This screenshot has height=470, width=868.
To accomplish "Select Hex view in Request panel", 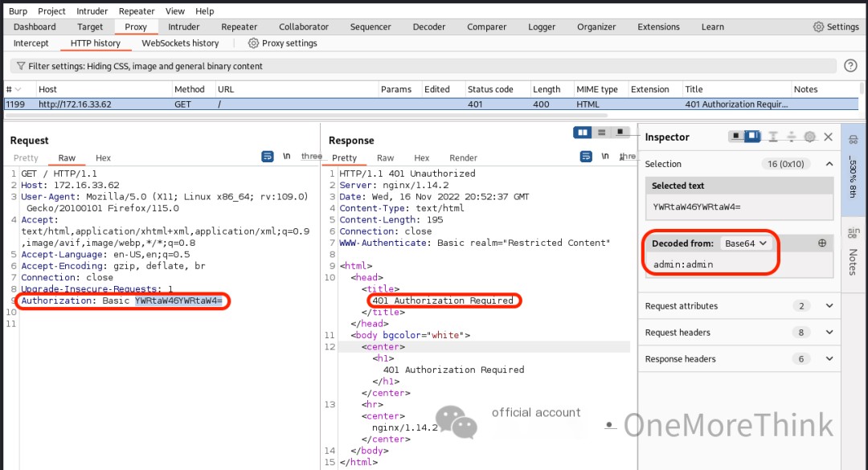I will tap(103, 157).
